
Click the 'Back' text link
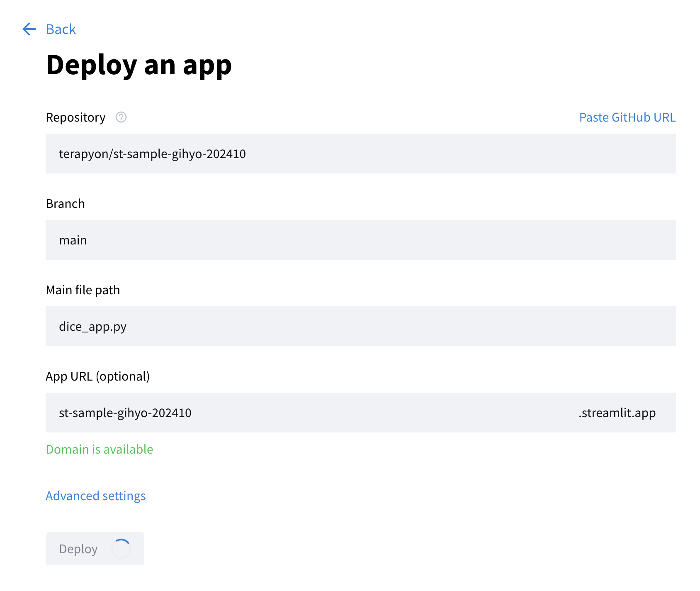[x=61, y=29]
